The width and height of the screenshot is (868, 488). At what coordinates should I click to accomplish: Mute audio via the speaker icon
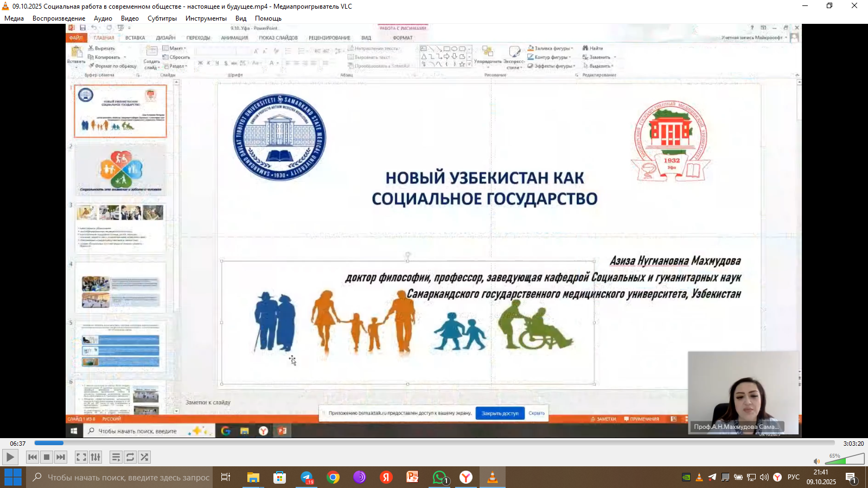[816, 461]
